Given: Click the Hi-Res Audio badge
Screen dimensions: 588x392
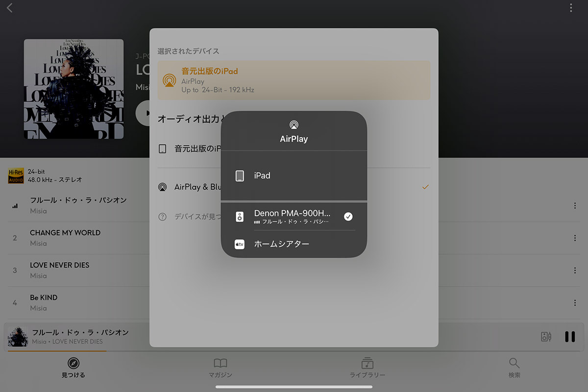Looking at the screenshot, I should pyautogui.click(x=16, y=176).
